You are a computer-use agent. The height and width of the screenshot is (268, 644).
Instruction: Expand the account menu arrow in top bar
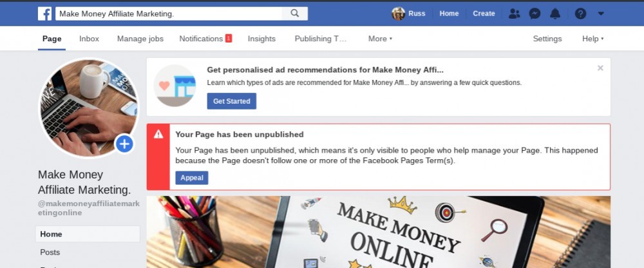click(x=601, y=14)
